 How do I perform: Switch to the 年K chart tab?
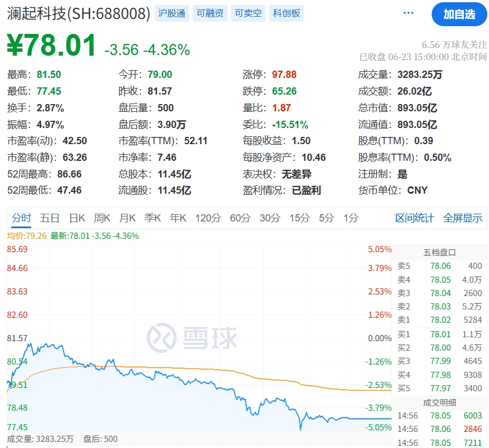tap(178, 218)
